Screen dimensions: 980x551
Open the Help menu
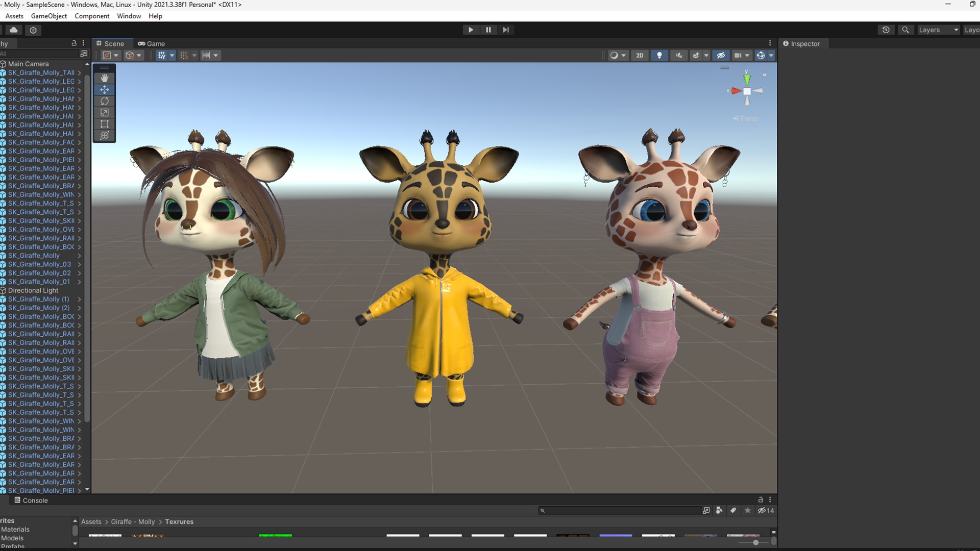[x=155, y=16]
